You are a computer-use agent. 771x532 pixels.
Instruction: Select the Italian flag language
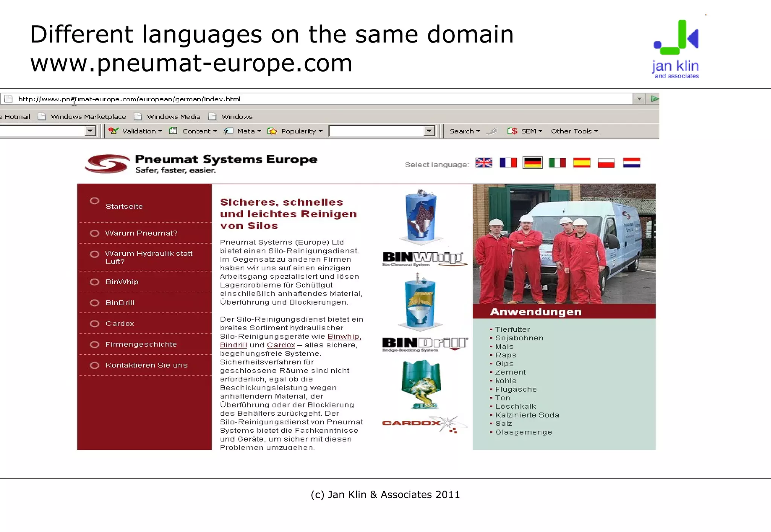(557, 163)
